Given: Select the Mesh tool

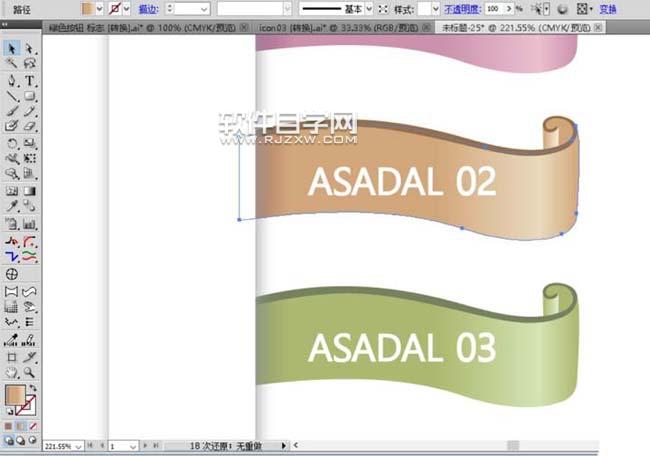Looking at the screenshot, I should point(12,191).
